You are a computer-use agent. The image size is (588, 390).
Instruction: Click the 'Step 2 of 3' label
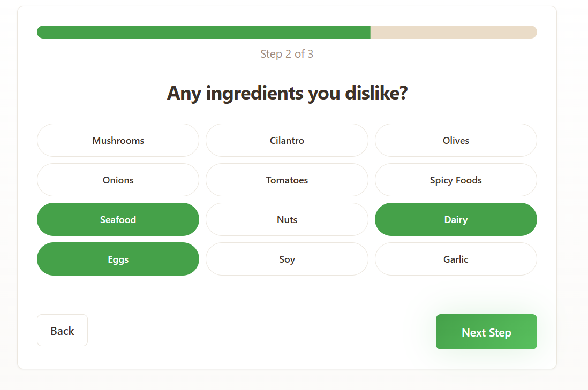(287, 54)
